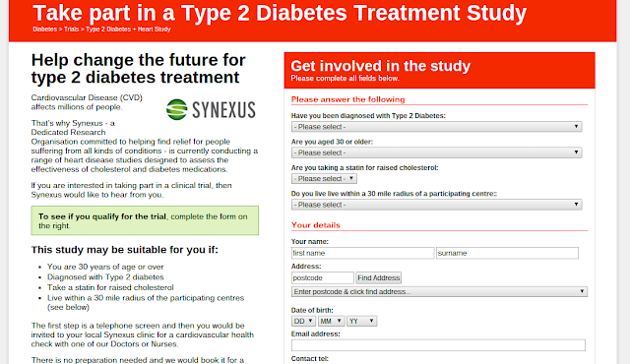Click the Take part in Study title banner
The image size is (630, 364).
pyautogui.click(x=280, y=13)
